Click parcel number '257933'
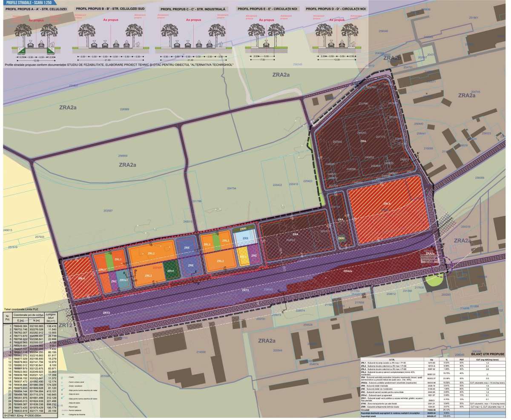511x420 pixels. [40, 237]
